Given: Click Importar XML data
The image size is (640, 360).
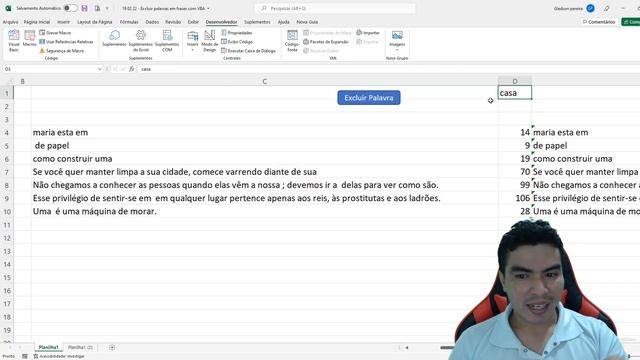Looking at the screenshot, I should point(368,33).
